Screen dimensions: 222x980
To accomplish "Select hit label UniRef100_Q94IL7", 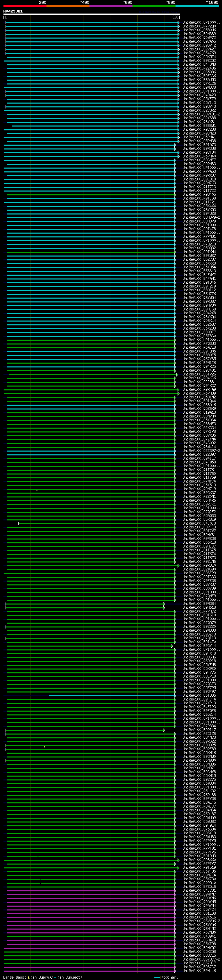I will coord(199,459).
